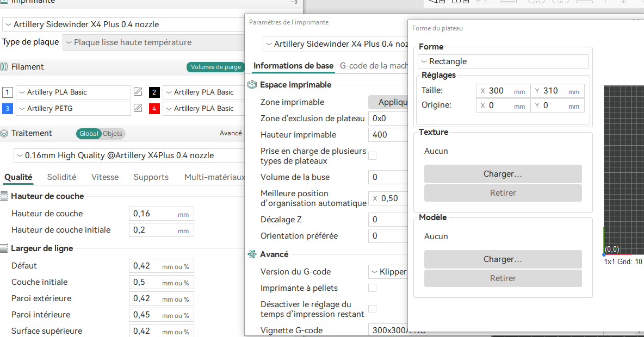This screenshot has height=337, width=644.
Task: Click the Taille Y 310 field
Action: coord(558,91)
